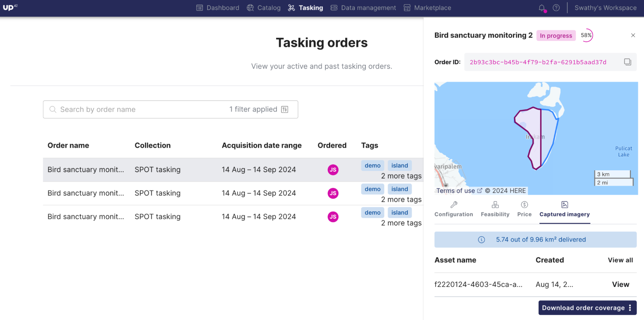644x320 pixels.
Task: Click the Price dollar icon
Action: pyautogui.click(x=524, y=204)
